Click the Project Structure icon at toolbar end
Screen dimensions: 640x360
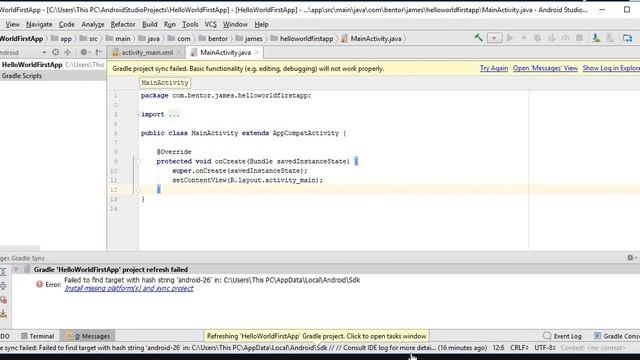(x=627, y=38)
